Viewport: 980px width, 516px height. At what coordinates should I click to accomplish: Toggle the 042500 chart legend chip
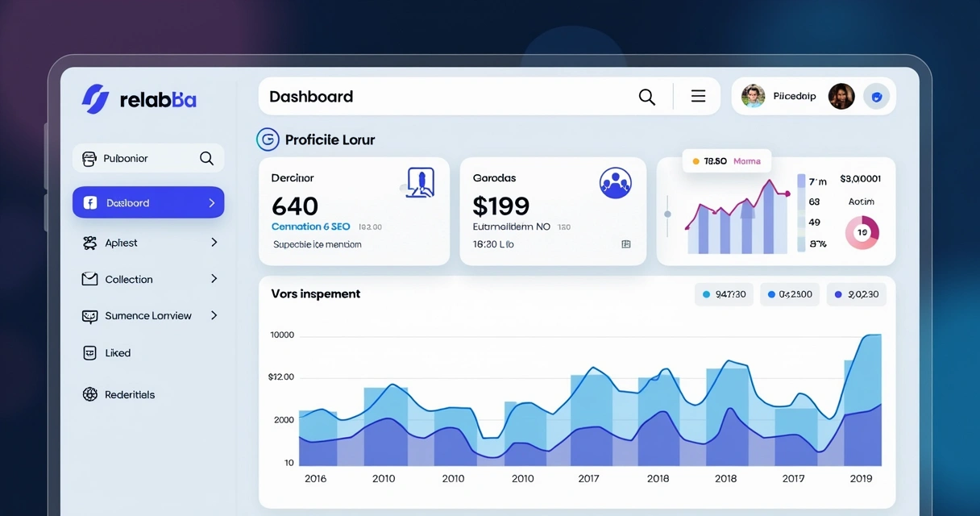pyautogui.click(x=789, y=294)
